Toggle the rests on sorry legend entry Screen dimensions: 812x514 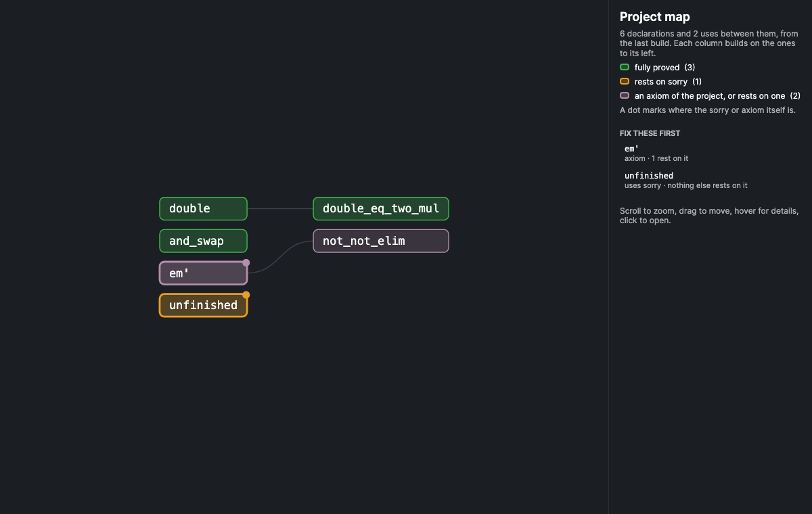click(660, 82)
